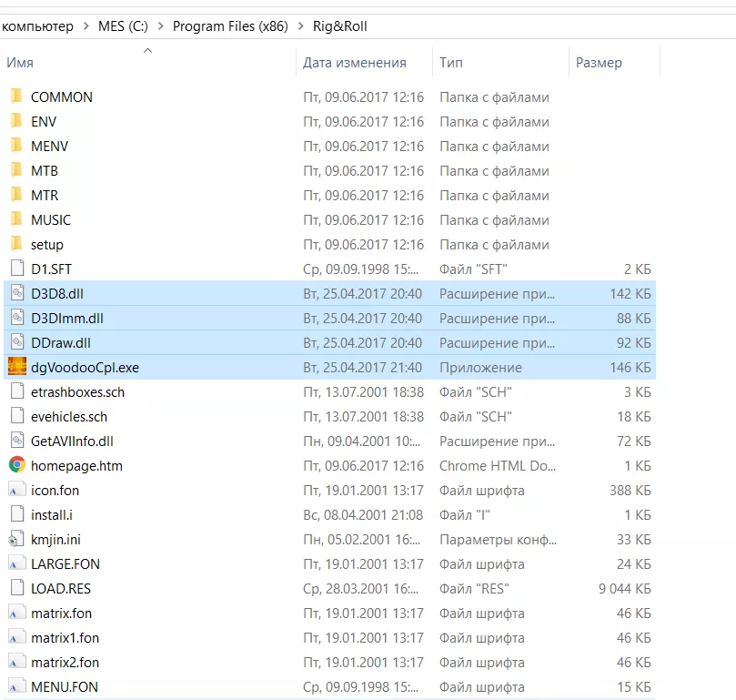This screenshot has height=700, width=736.
Task: Click the setup folder icon
Action: pyautogui.click(x=16, y=244)
